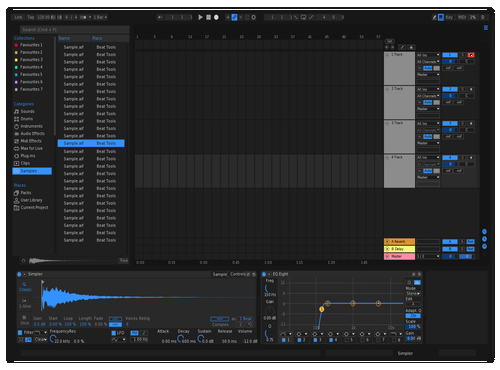Screen dimensions: 500x370
Task: Open track 2's Master output dropdown
Action: (428, 109)
